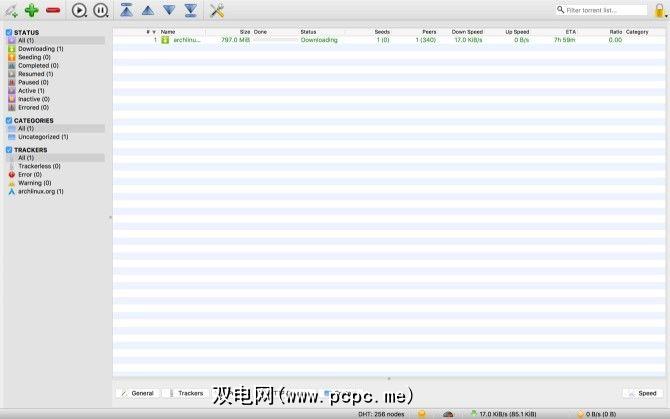
Task: Sort by the Size column header
Action: 244,32
